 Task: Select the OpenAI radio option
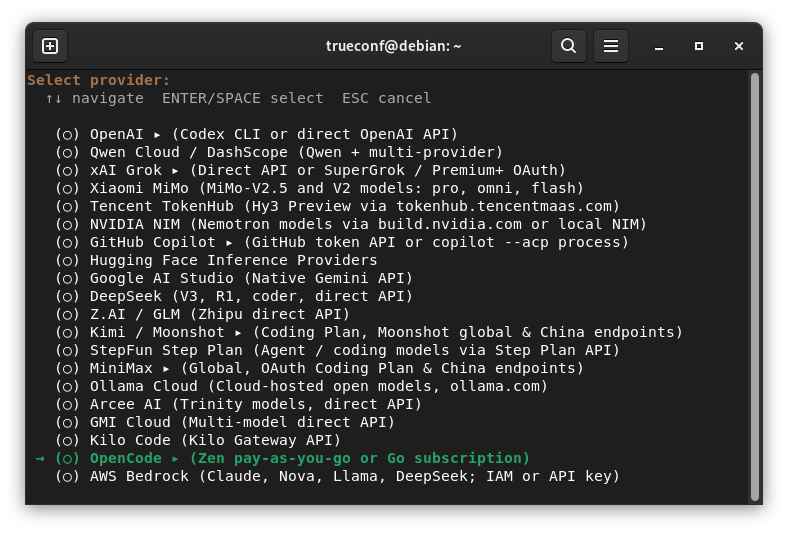click(x=67, y=135)
